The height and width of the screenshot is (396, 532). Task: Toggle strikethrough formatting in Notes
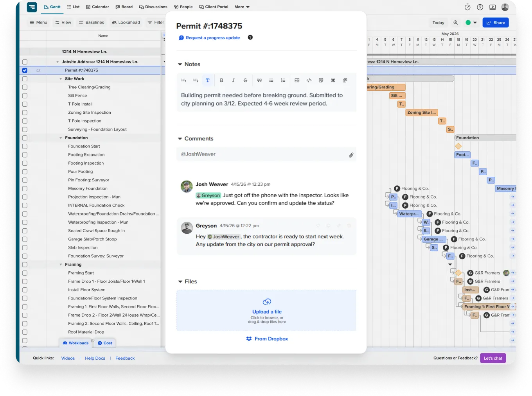(245, 81)
